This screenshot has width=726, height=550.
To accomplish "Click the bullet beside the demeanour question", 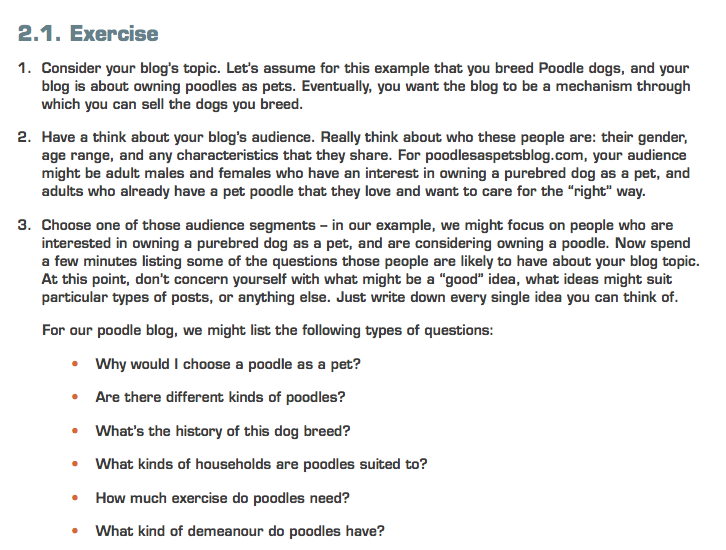I will tap(75, 531).
